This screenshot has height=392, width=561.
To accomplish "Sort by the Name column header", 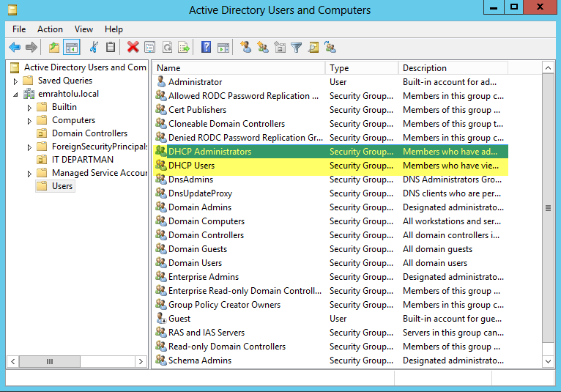I will pos(239,67).
